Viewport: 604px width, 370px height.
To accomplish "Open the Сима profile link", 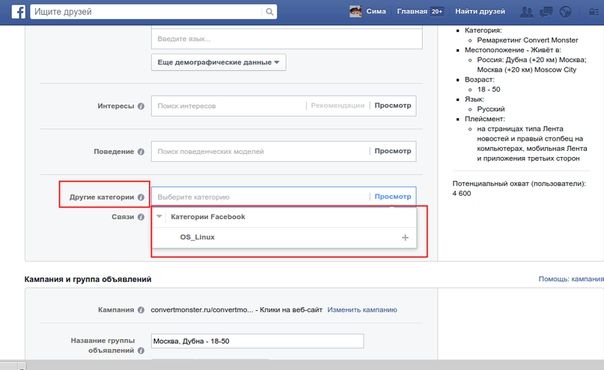I will [376, 12].
